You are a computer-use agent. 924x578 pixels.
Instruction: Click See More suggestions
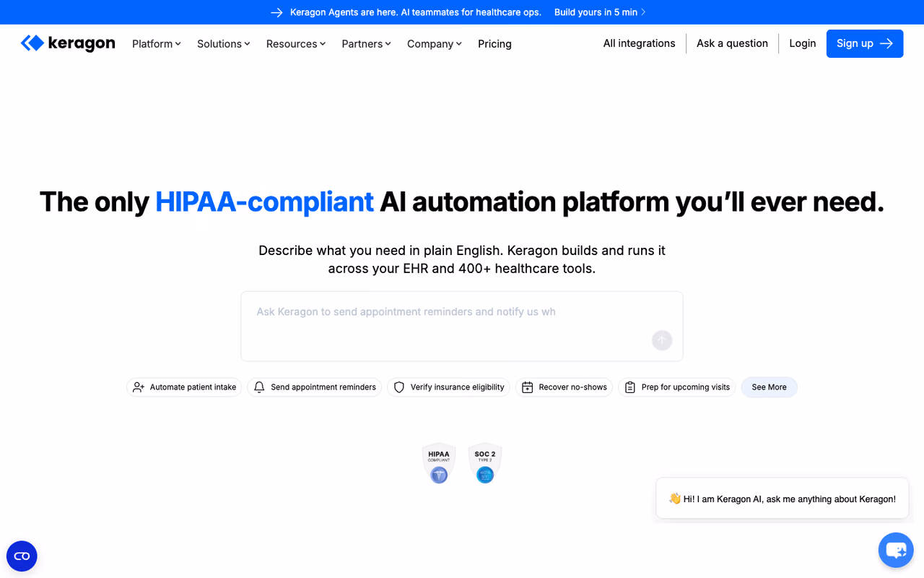click(x=770, y=387)
